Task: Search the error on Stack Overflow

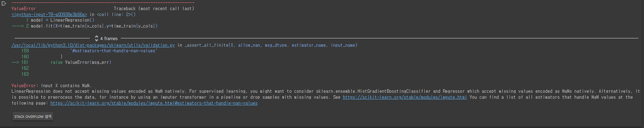Action: coord(33,116)
